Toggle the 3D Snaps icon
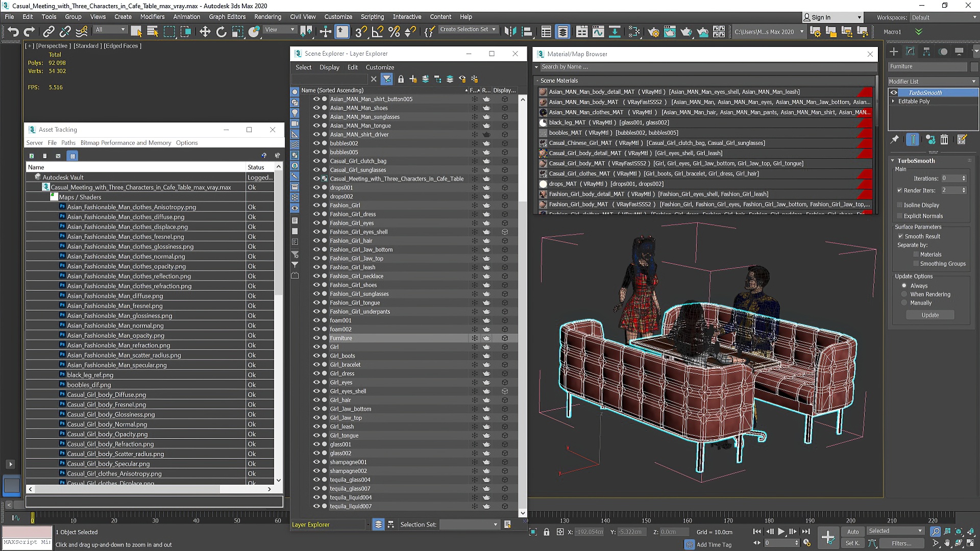The width and height of the screenshot is (980, 551). tap(361, 32)
